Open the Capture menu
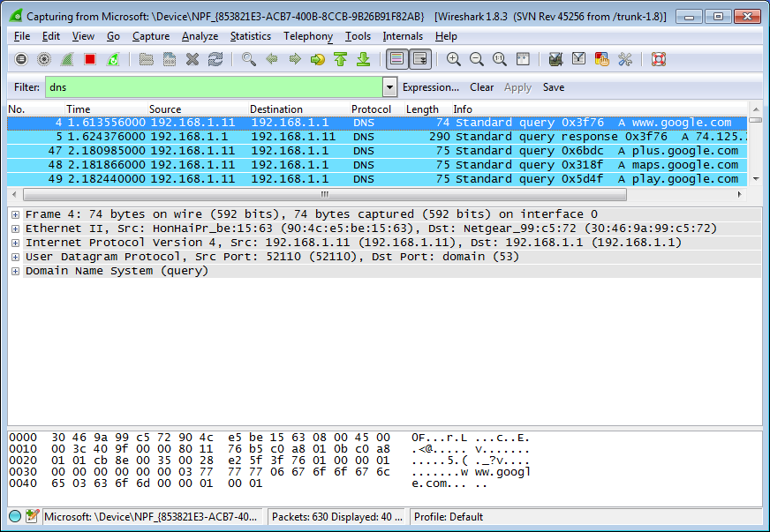This screenshot has width=770, height=532. tap(151, 36)
